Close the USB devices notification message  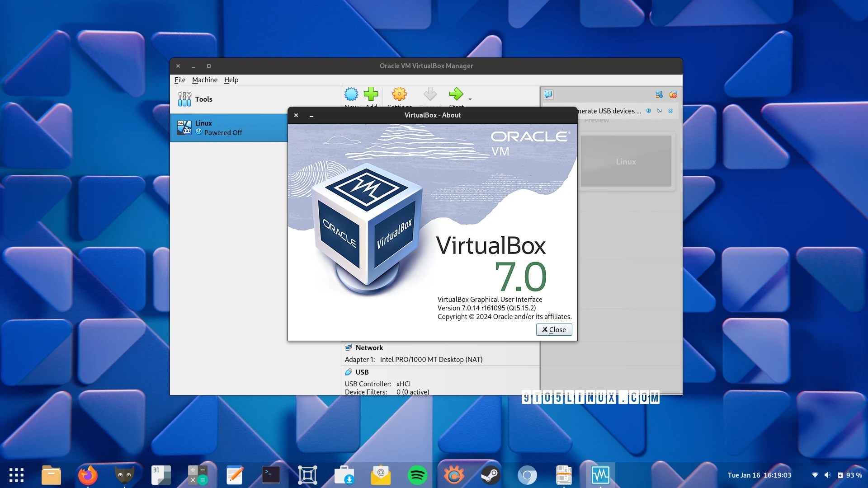pyautogui.click(x=670, y=111)
